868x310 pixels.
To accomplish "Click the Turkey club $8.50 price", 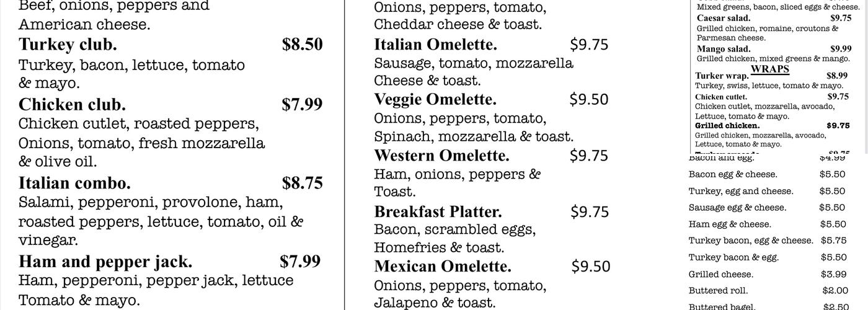I will [x=302, y=44].
